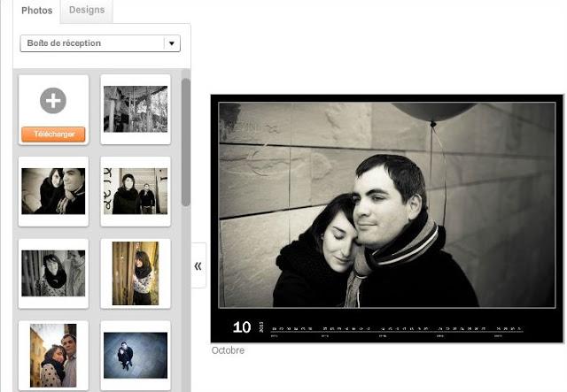Screen dimensions: 567x392
Task: Select the color photo of woman by wooden wall
Action: (x=136, y=273)
